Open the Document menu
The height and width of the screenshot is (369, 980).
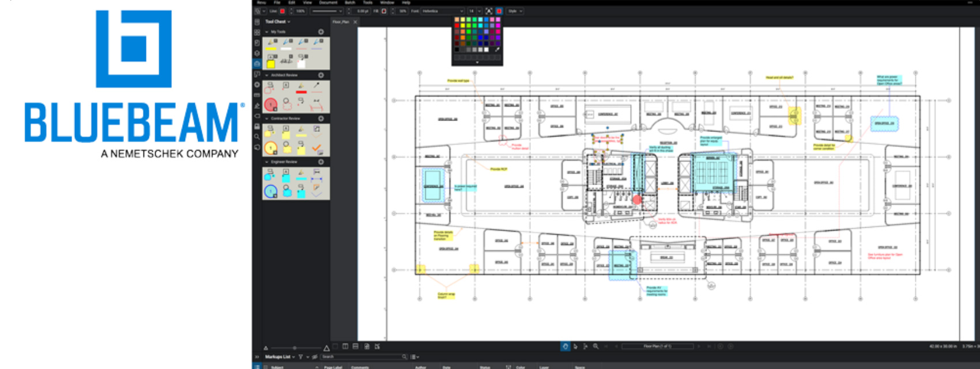[x=328, y=2]
